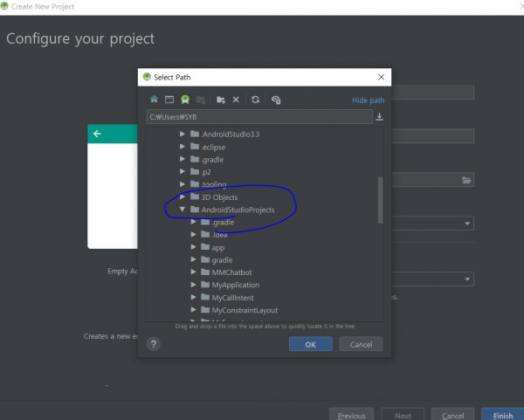Expand the .p2 folder
The image size is (524, 420).
pyautogui.click(x=183, y=171)
